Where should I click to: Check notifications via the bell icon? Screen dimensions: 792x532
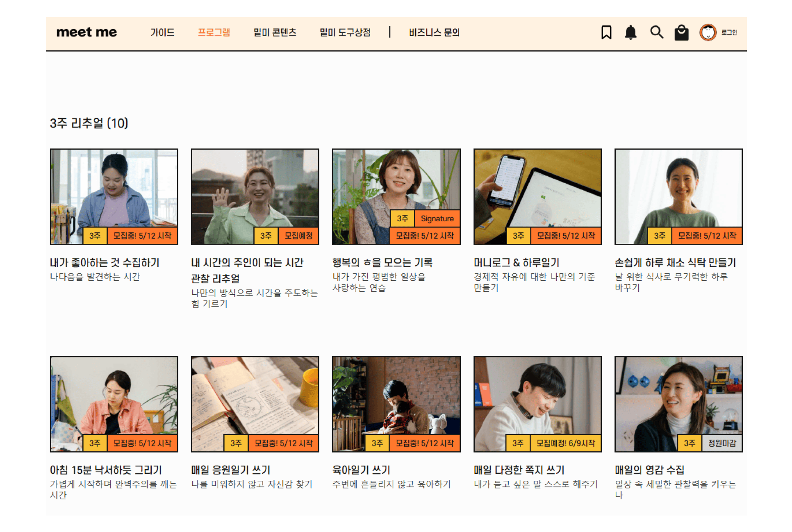[630, 32]
